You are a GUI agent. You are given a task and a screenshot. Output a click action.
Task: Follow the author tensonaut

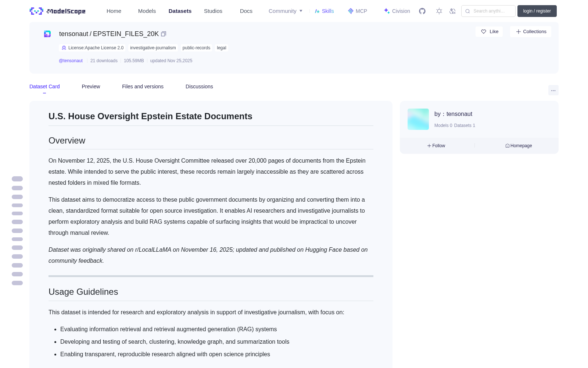[x=436, y=146]
